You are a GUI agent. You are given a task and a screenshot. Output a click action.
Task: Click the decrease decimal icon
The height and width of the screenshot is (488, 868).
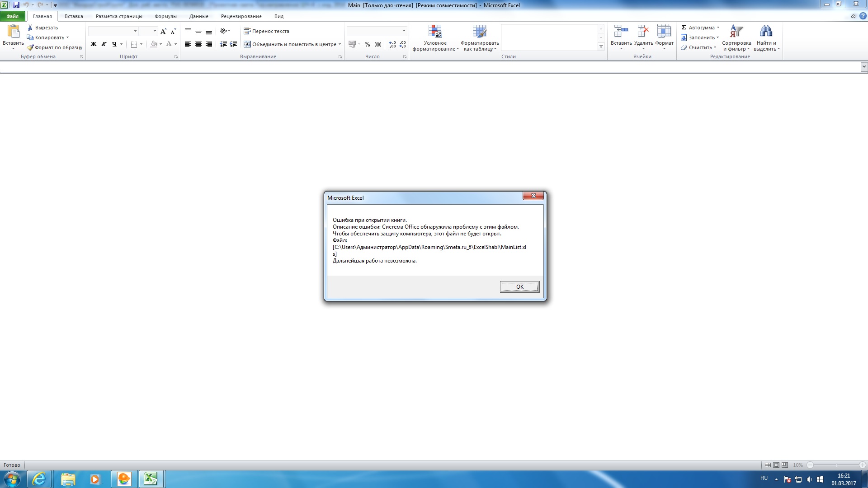coord(402,44)
